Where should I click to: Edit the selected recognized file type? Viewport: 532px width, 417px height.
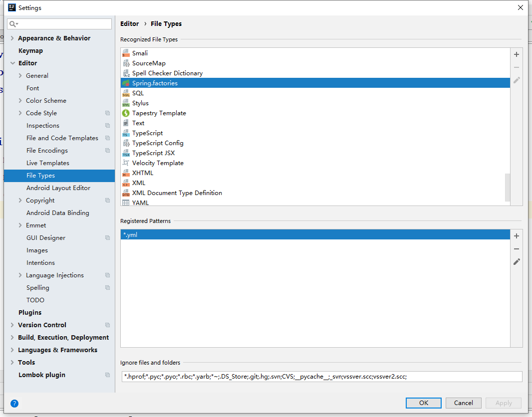(517, 80)
